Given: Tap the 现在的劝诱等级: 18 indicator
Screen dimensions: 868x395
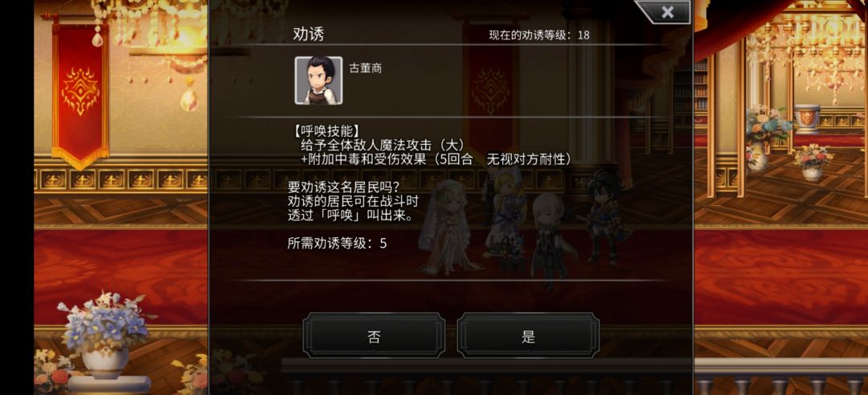Looking at the screenshot, I should pyautogui.click(x=539, y=35).
